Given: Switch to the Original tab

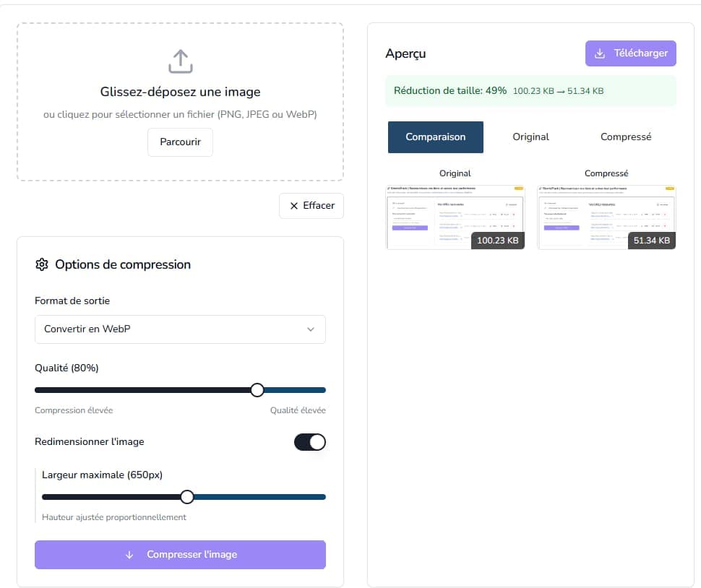Looking at the screenshot, I should [530, 137].
